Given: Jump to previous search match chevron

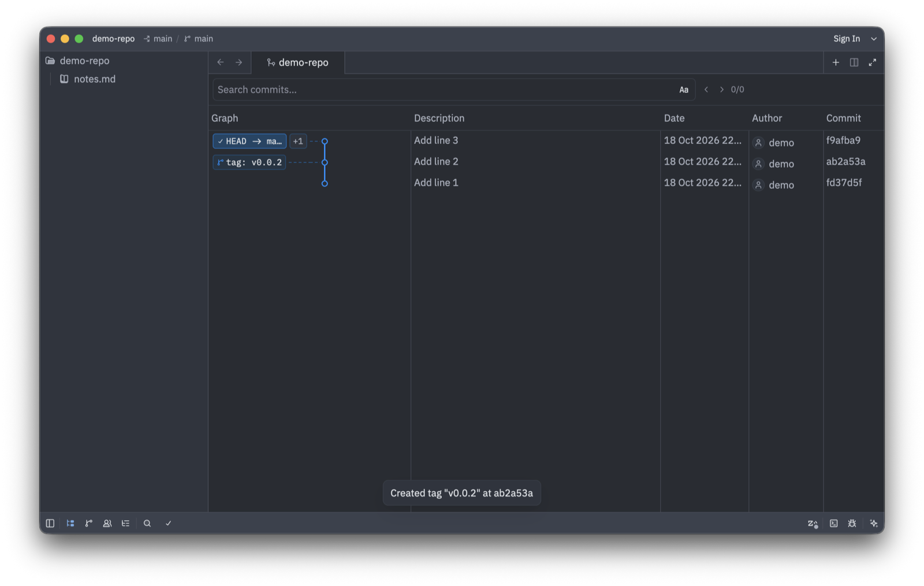Looking at the screenshot, I should [x=706, y=90].
